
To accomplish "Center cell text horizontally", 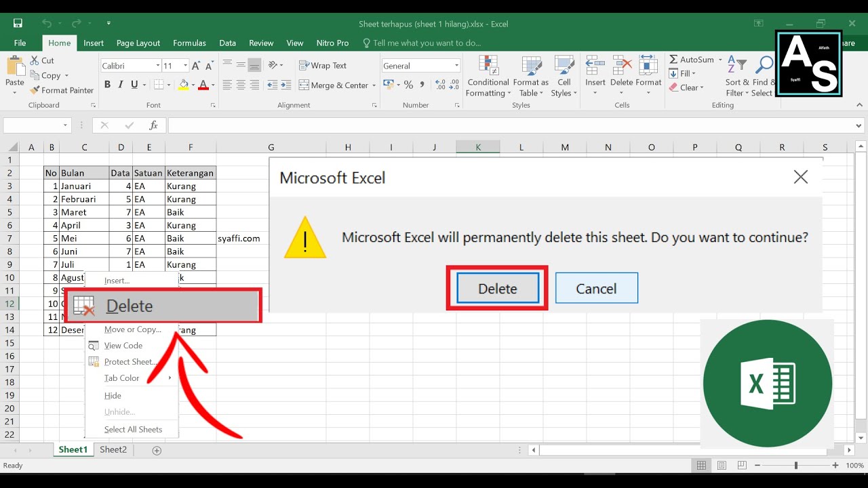I will click(241, 85).
